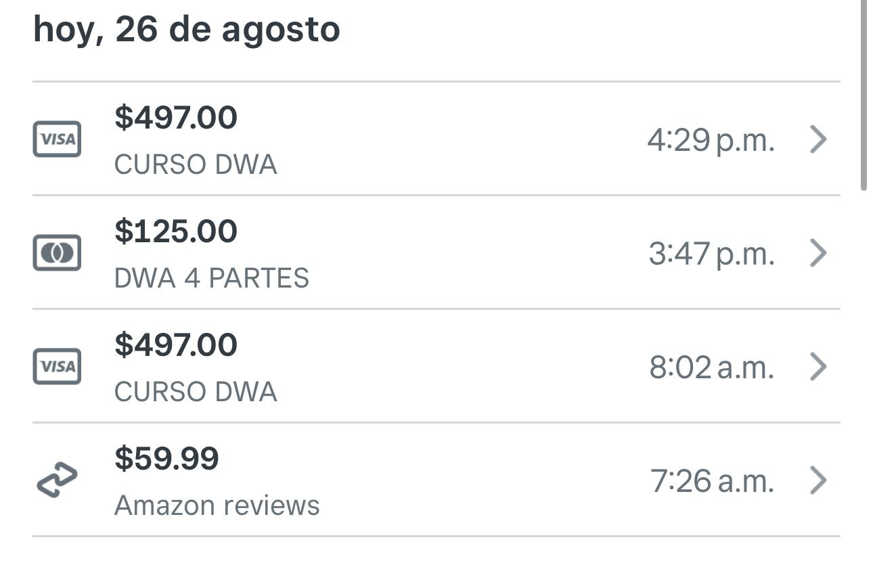Select the $125.00 payment amount
The width and height of the screenshot is (873, 588).
[176, 231]
